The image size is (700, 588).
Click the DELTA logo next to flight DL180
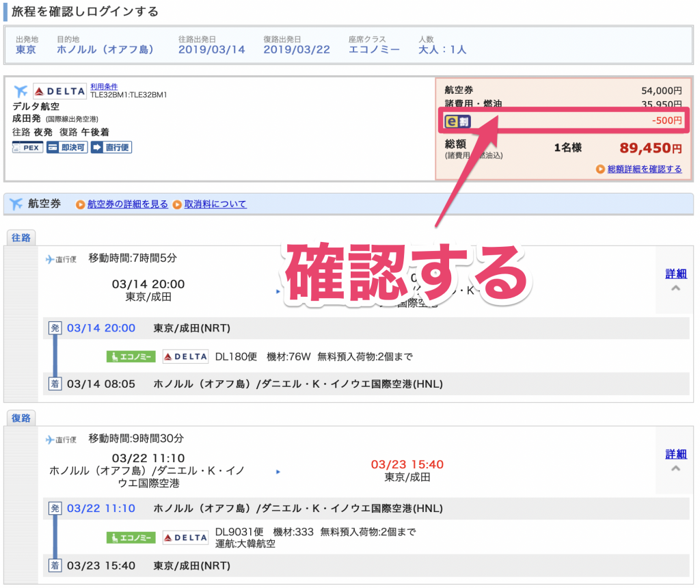point(185,356)
